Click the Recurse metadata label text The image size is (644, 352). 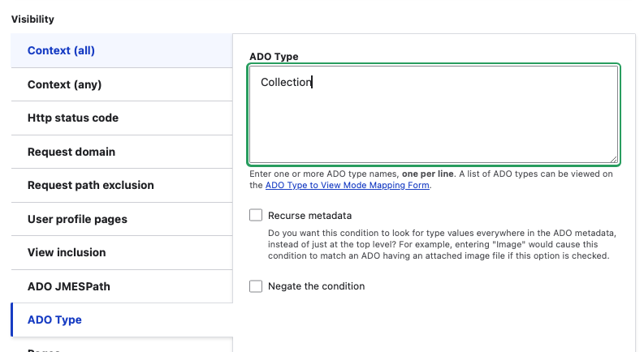[x=309, y=216]
